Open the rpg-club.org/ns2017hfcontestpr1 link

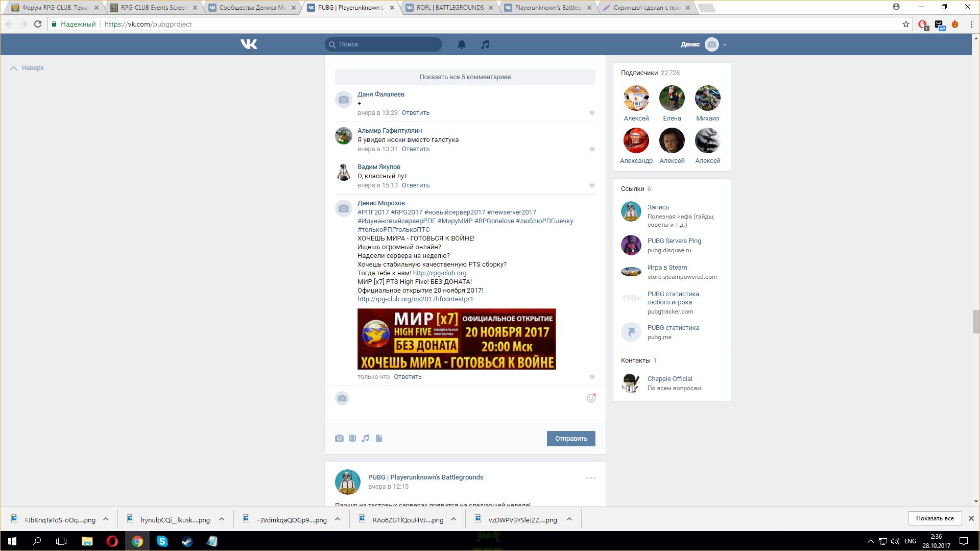(415, 299)
